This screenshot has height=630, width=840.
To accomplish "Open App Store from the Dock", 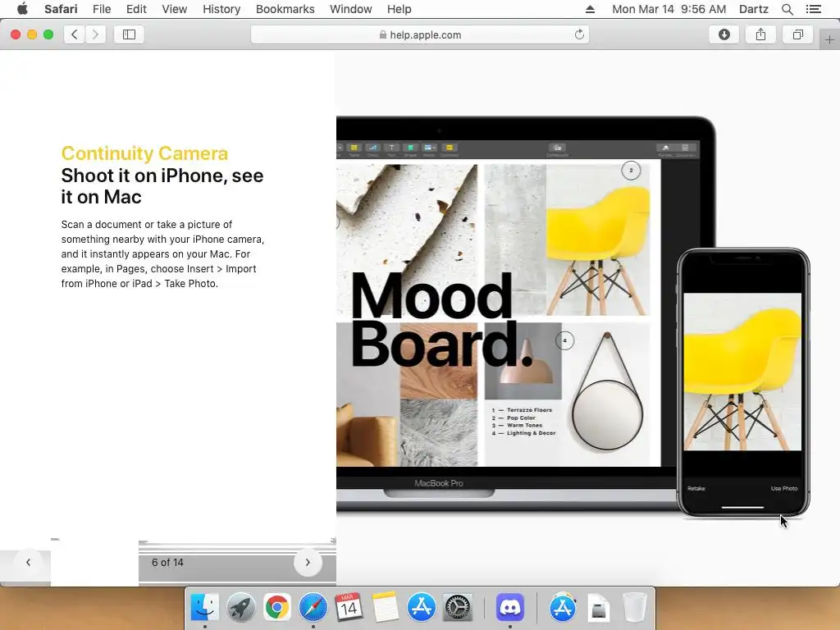I will point(421,608).
